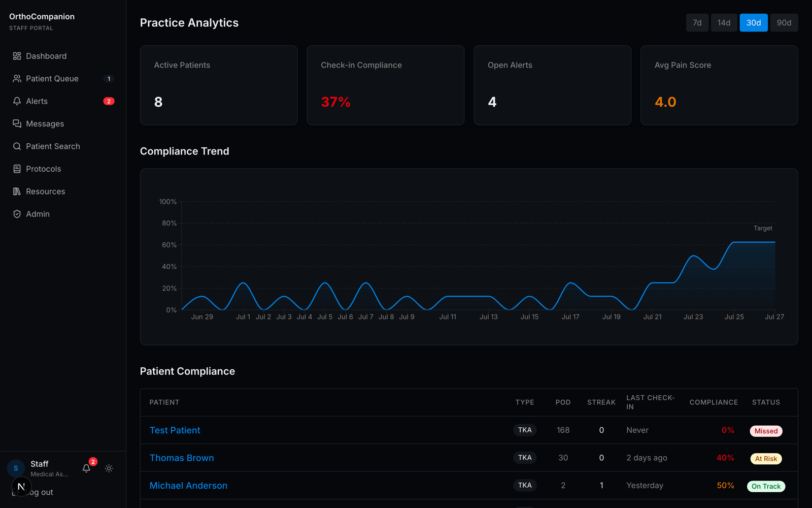Click the Patient Queue people icon
Viewport: 812px width, 508px height.
click(x=17, y=79)
